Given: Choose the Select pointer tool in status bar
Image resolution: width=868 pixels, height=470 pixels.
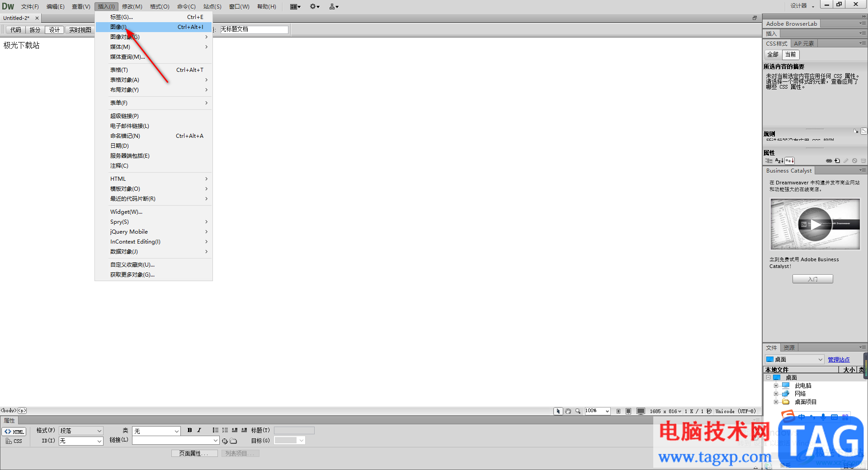Looking at the screenshot, I should (x=558, y=411).
